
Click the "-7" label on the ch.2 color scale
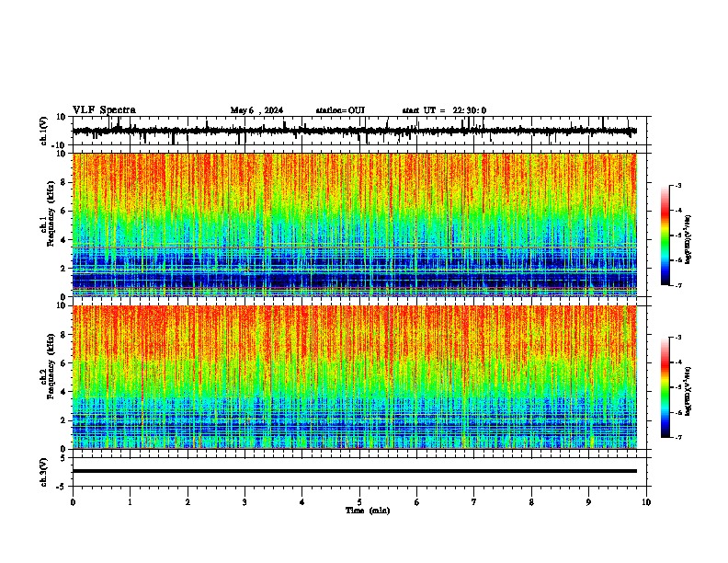click(677, 438)
